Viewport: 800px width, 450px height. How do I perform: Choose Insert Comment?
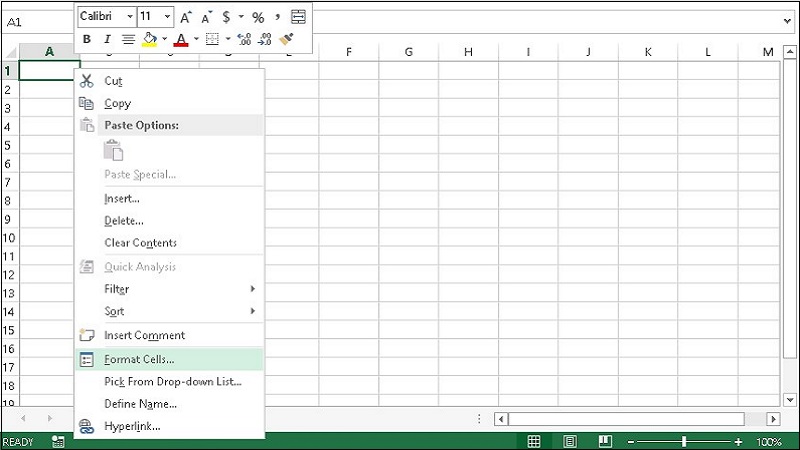click(x=169, y=335)
